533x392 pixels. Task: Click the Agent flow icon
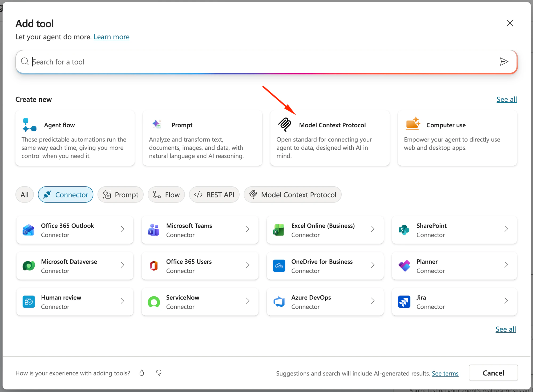[30, 125]
